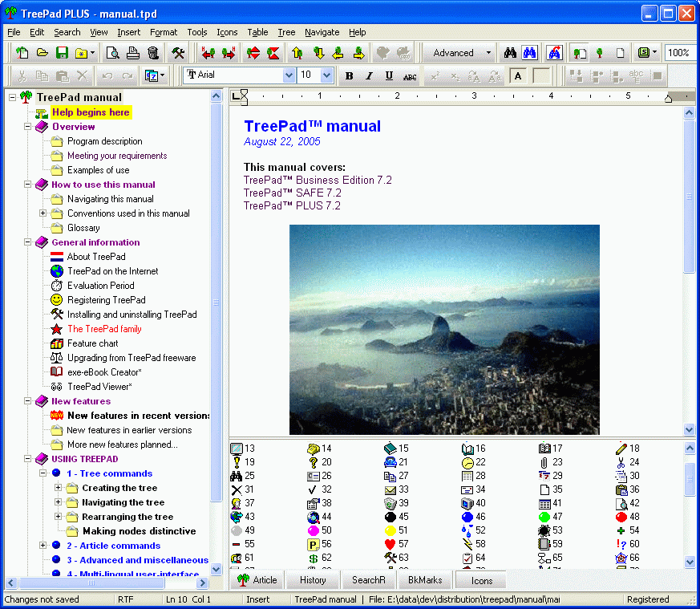Collapse the Overview node
700x609 pixels.
click(x=28, y=127)
